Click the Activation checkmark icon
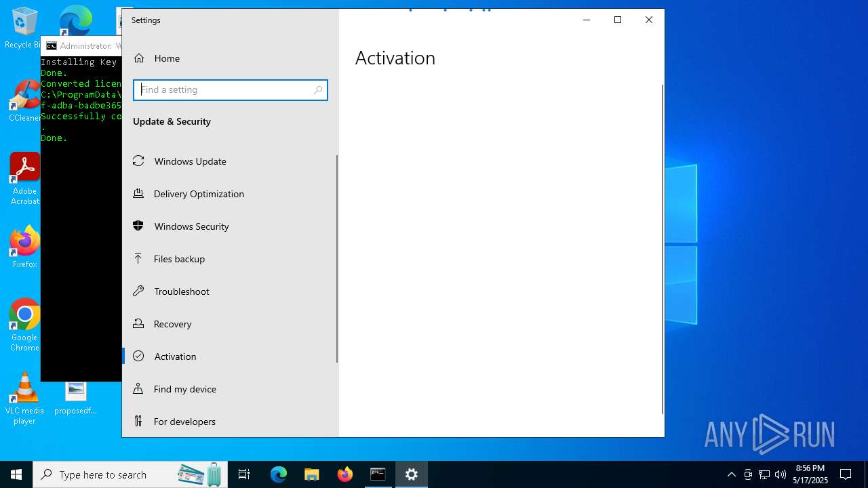 138,357
